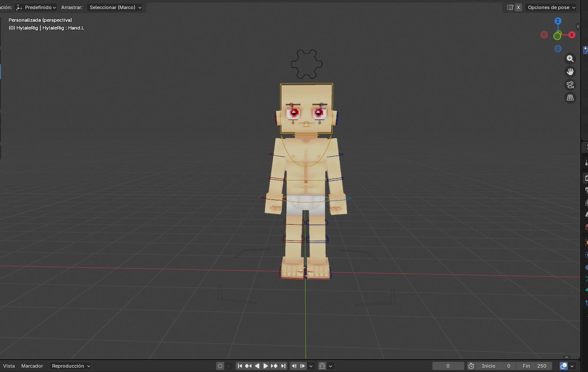Toggle the timeline overlays button

563,366
